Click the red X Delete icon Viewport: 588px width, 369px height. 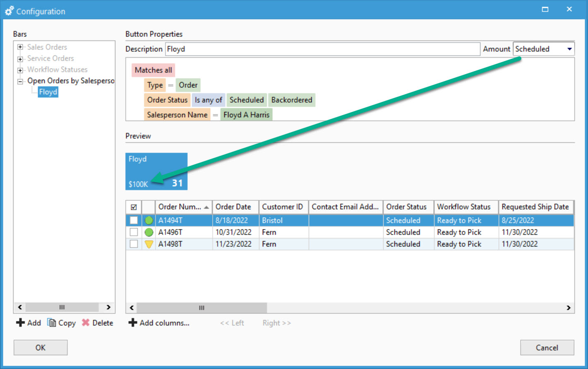point(86,323)
